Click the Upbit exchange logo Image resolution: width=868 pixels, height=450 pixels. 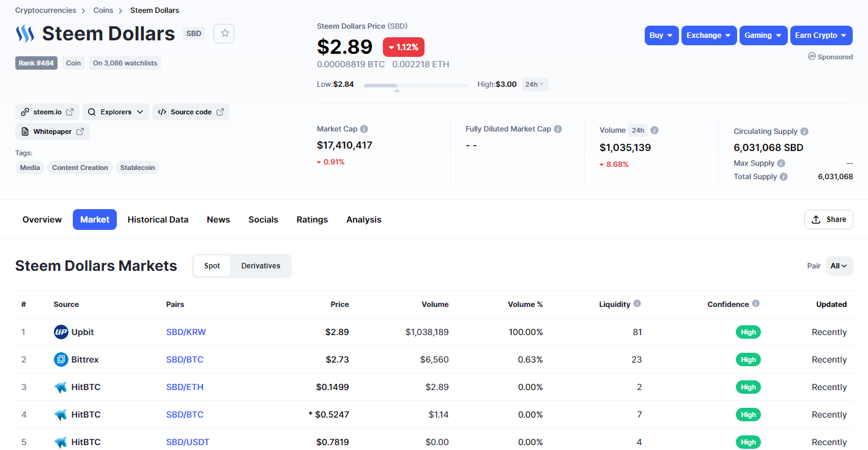click(x=61, y=332)
